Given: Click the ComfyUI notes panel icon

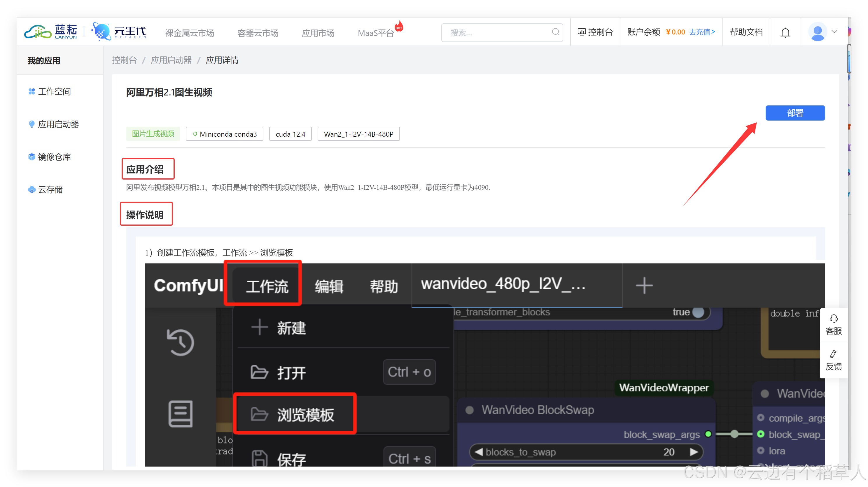Looking at the screenshot, I should (x=181, y=413).
